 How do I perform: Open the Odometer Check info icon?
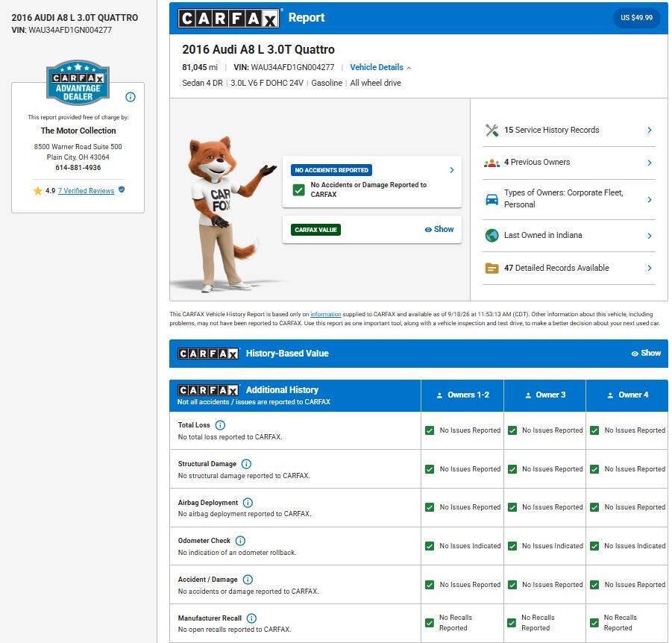[x=240, y=541]
